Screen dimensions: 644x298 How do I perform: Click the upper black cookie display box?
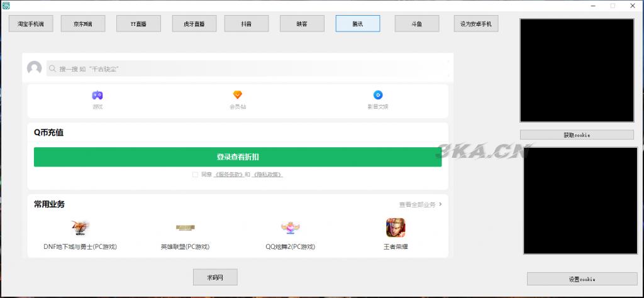(x=577, y=70)
